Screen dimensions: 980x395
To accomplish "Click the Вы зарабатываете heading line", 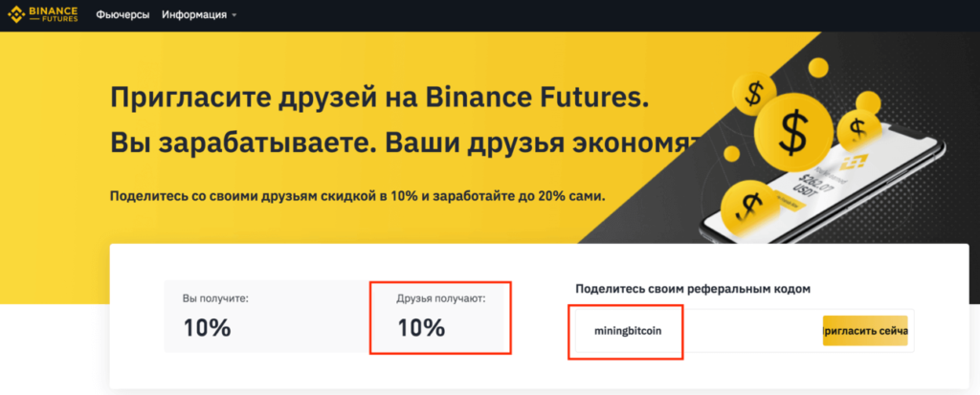I will tap(403, 142).
